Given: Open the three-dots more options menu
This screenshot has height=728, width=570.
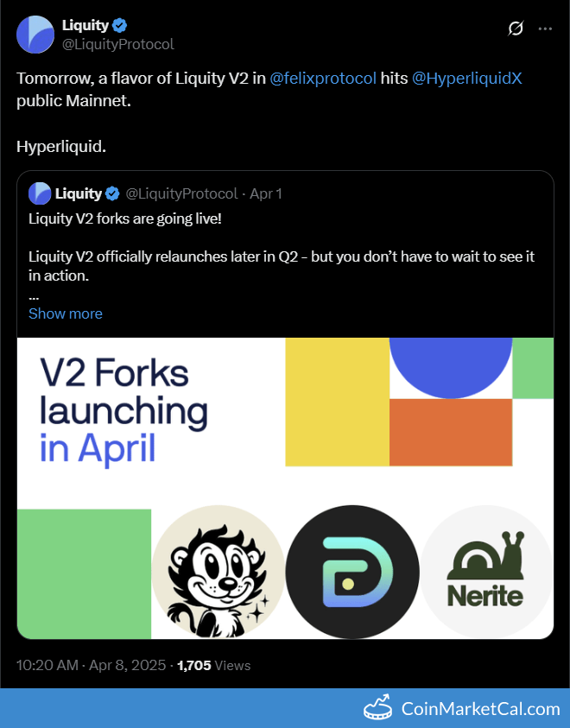Looking at the screenshot, I should [x=545, y=28].
